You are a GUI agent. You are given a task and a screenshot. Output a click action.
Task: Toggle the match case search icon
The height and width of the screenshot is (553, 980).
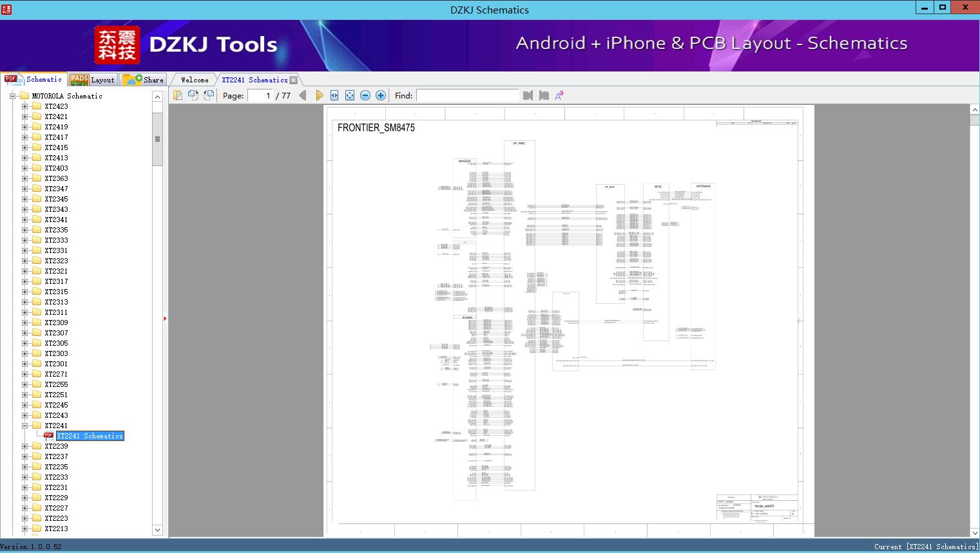point(559,95)
